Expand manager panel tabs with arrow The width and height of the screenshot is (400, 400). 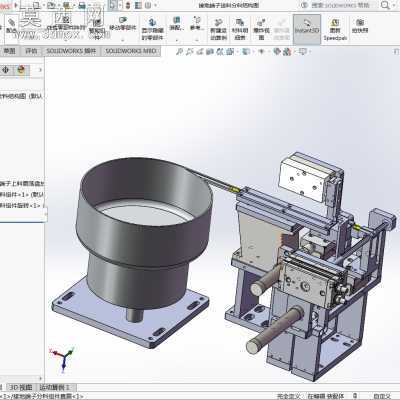coord(40,70)
